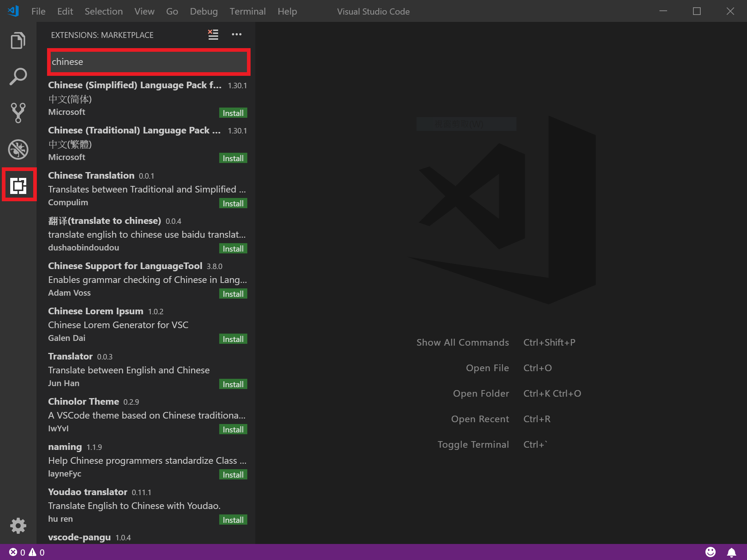The height and width of the screenshot is (560, 747).
Task: Open Source Control view icon
Action: tap(18, 113)
